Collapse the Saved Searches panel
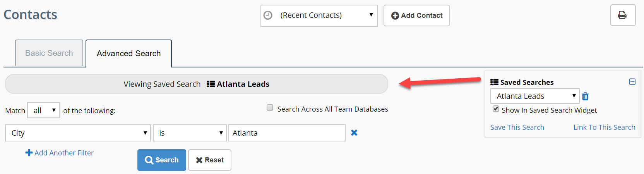The height and width of the screenshot is (174, 644). (632, 82)
